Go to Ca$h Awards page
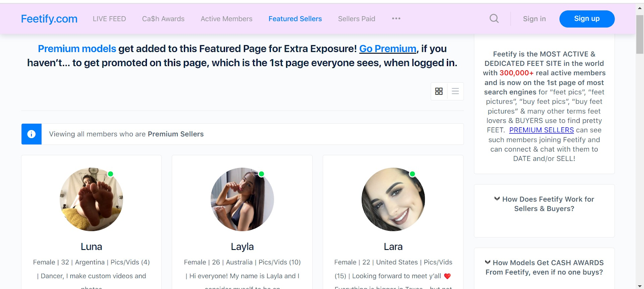Image resolution: width=644 pixels, height=289 pixels. [163, 19]
